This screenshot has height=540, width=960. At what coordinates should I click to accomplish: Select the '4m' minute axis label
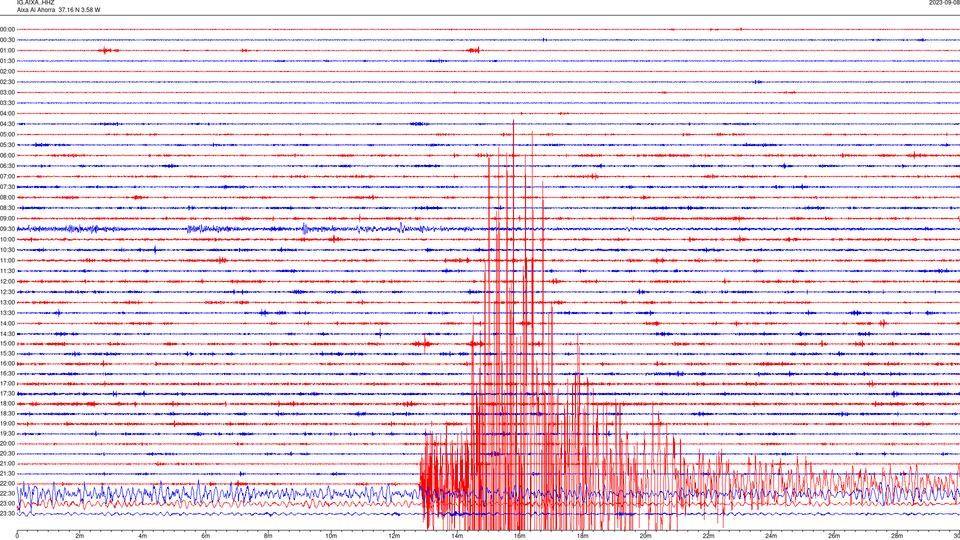(x=143, y=536)
